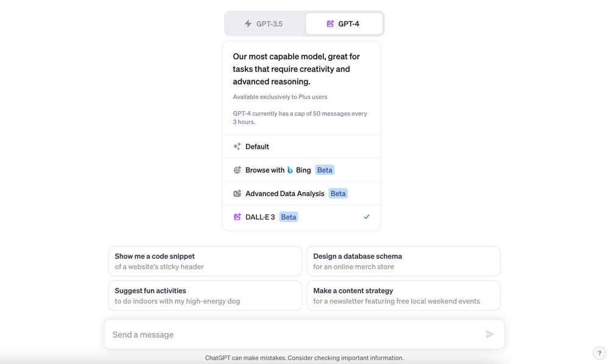The width and height of the screenshot is (609, 364).
Task: Select the Make a content strategy suggestion
Action: [403, 295]
